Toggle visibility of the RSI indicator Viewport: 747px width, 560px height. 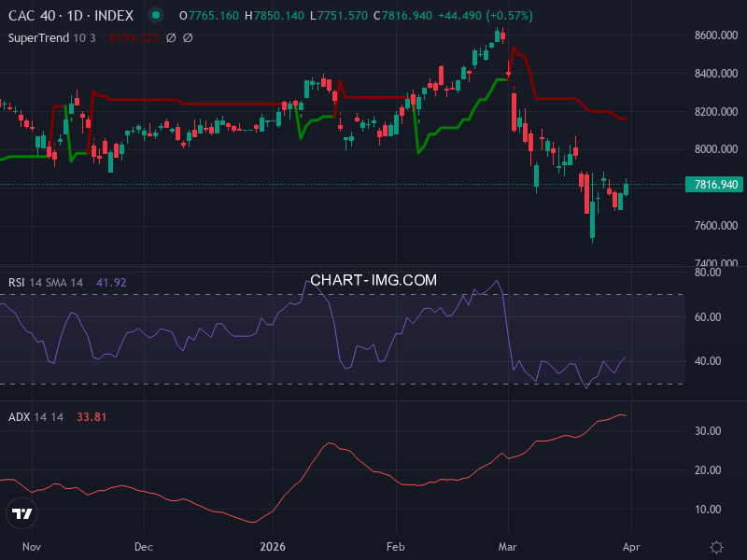(x=19, y=282)
